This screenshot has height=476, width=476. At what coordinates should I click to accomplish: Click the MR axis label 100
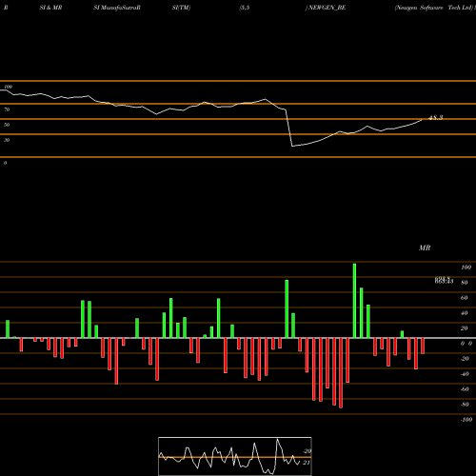pos(466,268)
